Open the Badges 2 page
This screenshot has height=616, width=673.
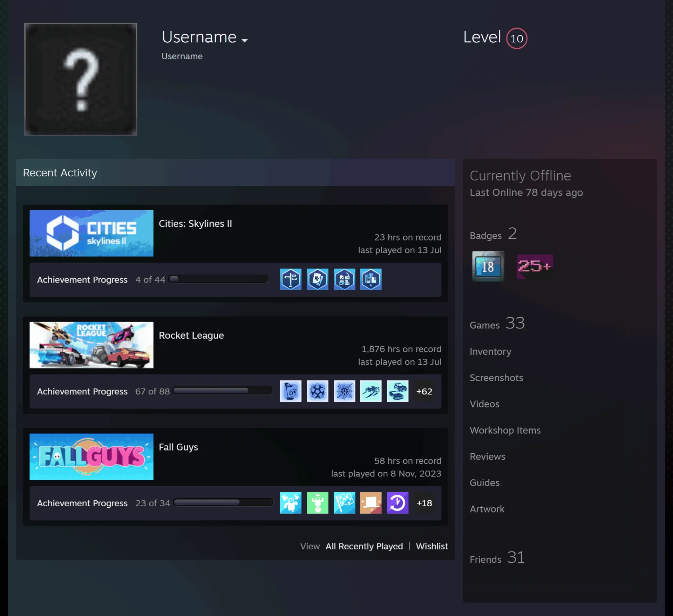coord(493,234)
